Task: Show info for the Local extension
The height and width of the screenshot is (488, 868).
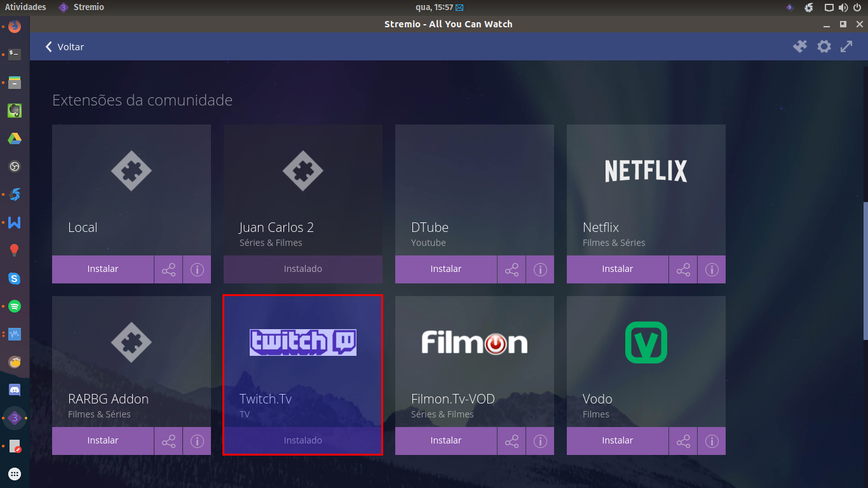Action: tap(197, 269)
